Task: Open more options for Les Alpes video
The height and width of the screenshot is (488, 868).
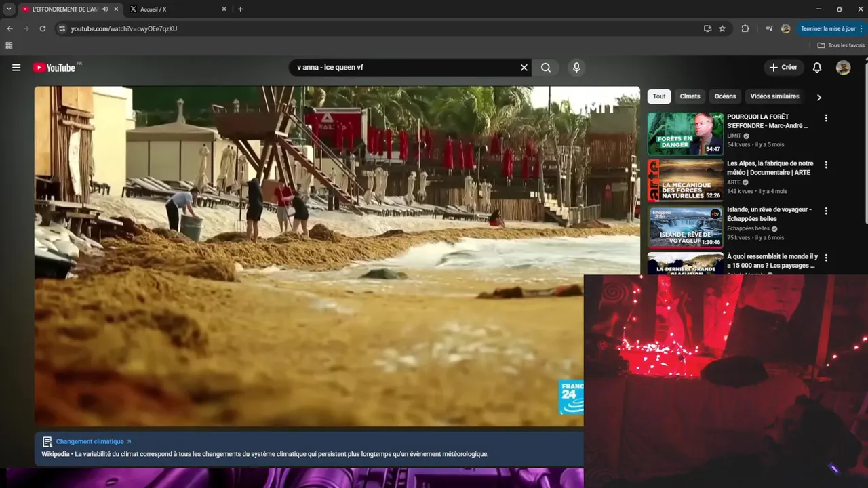Action: pyautogui.click(x=826, y=165)
